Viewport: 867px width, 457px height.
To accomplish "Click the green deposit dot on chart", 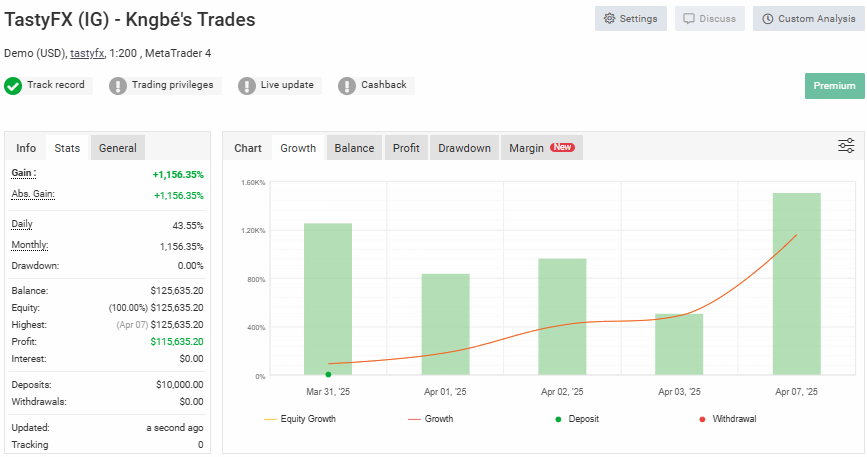I will [x=328, y=374].
